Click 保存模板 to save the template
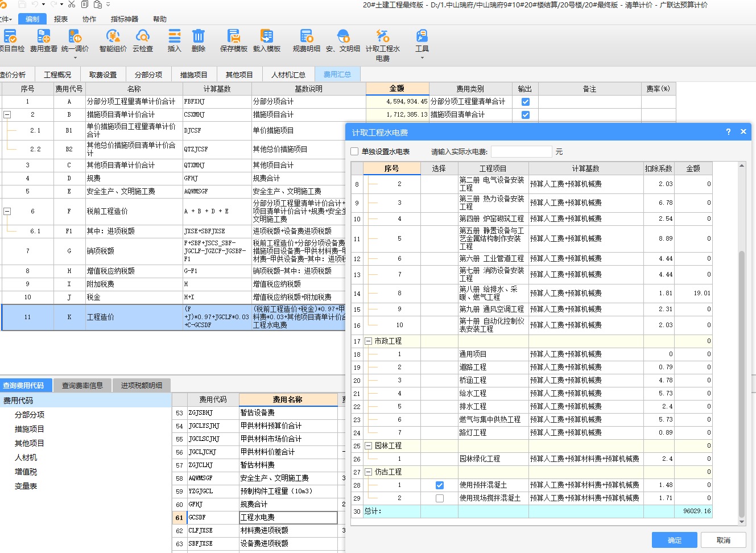 tap(234, 41)
